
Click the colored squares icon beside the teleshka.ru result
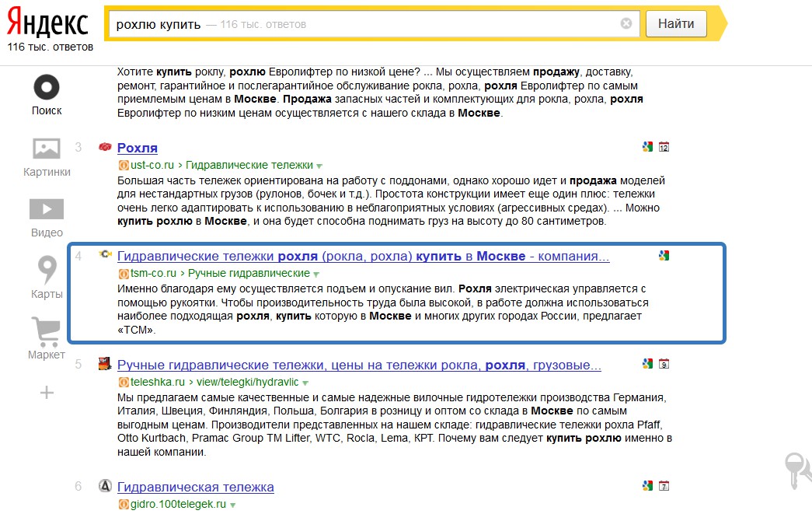[x=647, y=364]
